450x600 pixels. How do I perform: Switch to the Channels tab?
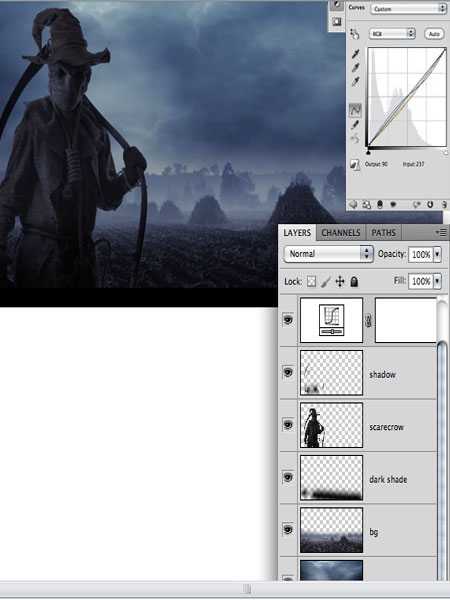click(341, 233)
